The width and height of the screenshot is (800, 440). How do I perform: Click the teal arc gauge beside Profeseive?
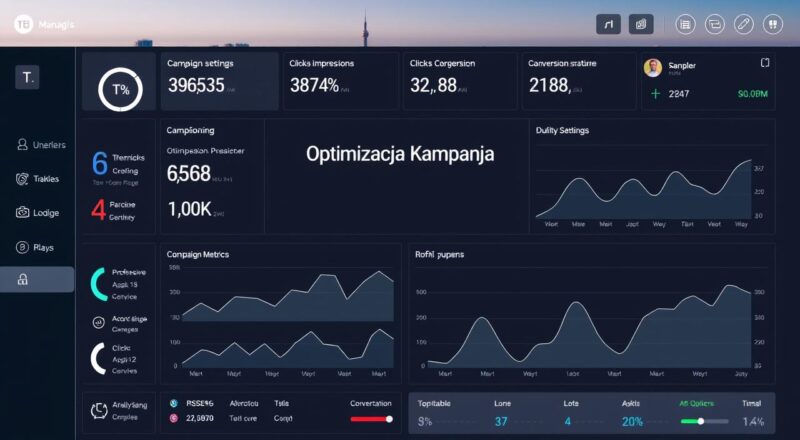[x=98, y=284]
